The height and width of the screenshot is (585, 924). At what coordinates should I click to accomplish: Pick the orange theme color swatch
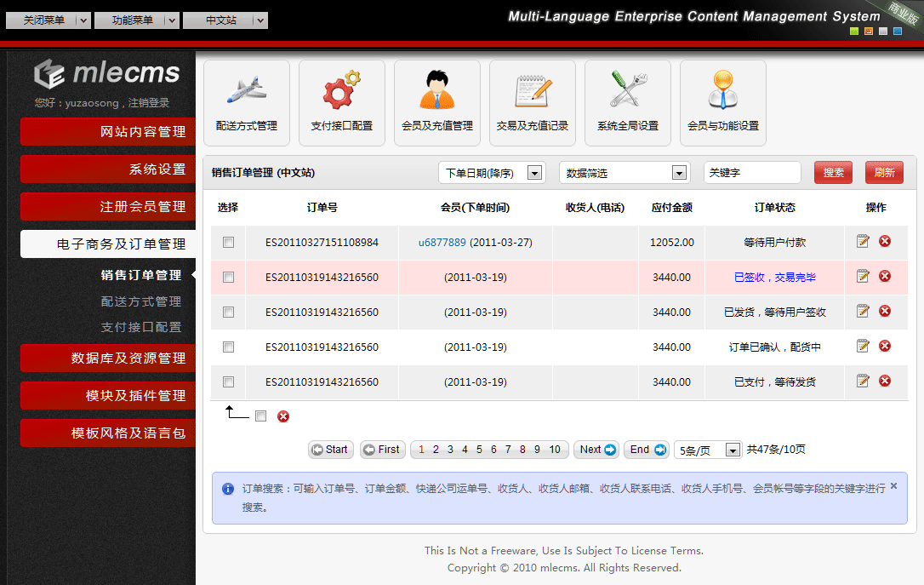coord(869,32)
